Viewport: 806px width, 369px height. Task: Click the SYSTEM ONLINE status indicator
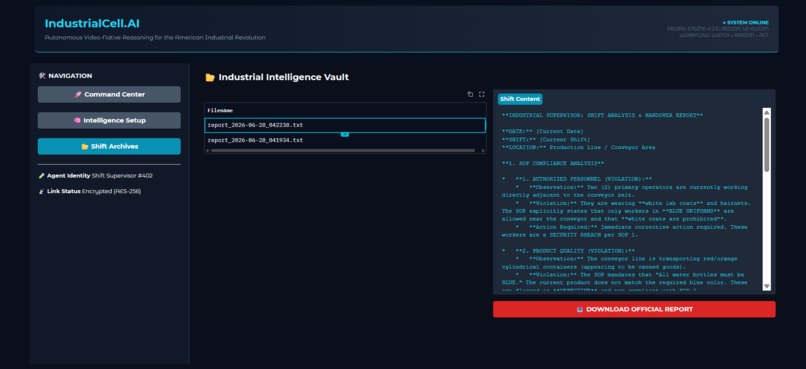tap(745, 23)
